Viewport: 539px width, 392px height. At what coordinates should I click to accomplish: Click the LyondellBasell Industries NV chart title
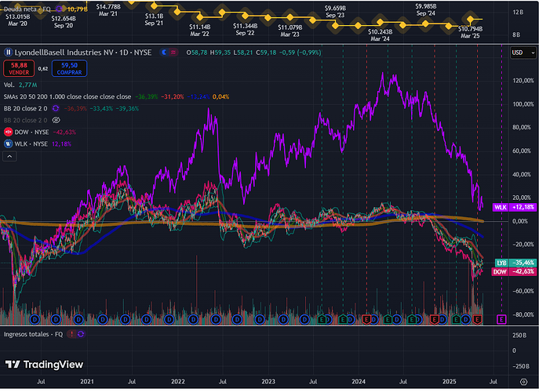coord(83,53)
